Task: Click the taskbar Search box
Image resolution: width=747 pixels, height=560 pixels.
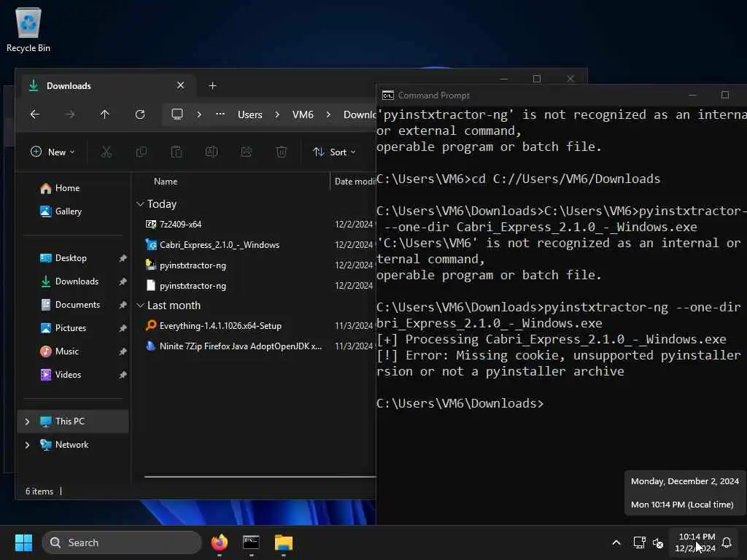Action: click(x=122, y=542)
